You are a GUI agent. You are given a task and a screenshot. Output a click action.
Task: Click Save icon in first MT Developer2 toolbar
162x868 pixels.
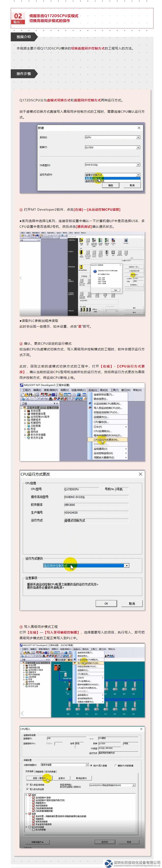(x=30, y=395)
